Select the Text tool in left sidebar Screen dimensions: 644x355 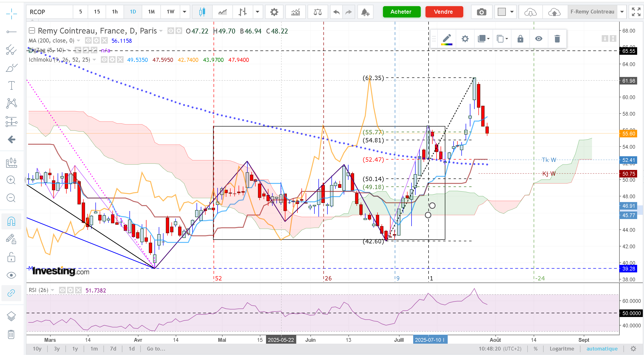point(12,85)
